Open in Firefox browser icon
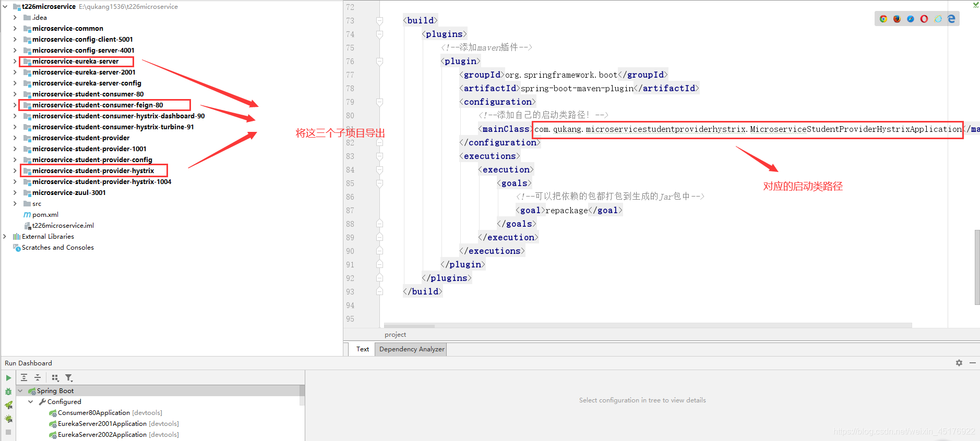980x441 pixels. [x=897, y=19]
